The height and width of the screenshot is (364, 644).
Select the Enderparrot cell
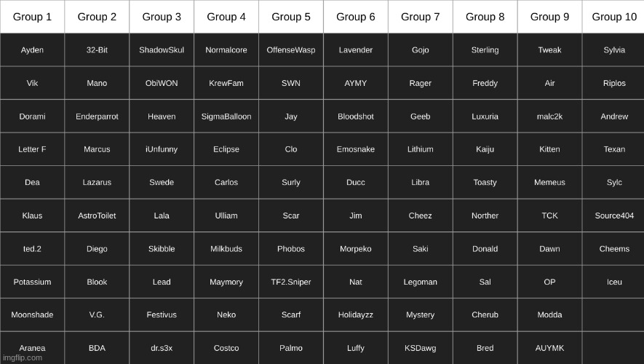97,116
